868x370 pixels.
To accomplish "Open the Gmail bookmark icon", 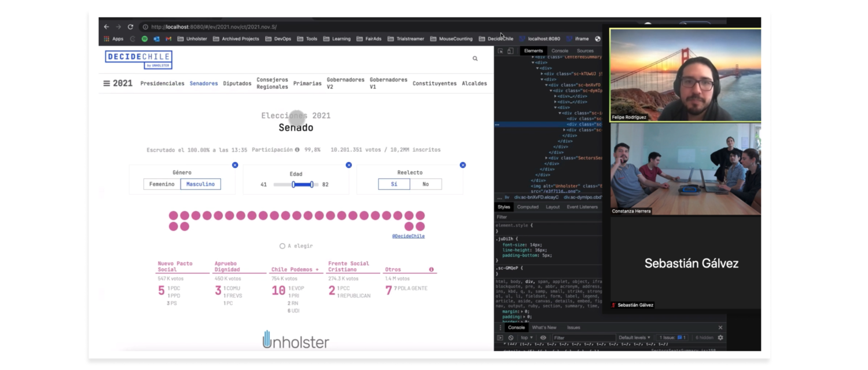I will (168, 39).
